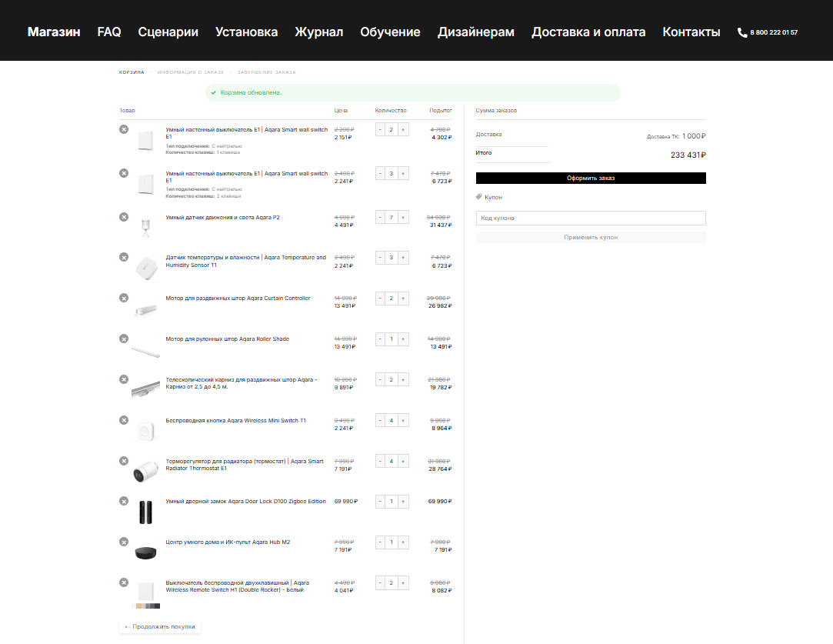Remove Aqara Hub M2 from the cart
The height and width of the screenshot is (644, 833).
124,542
